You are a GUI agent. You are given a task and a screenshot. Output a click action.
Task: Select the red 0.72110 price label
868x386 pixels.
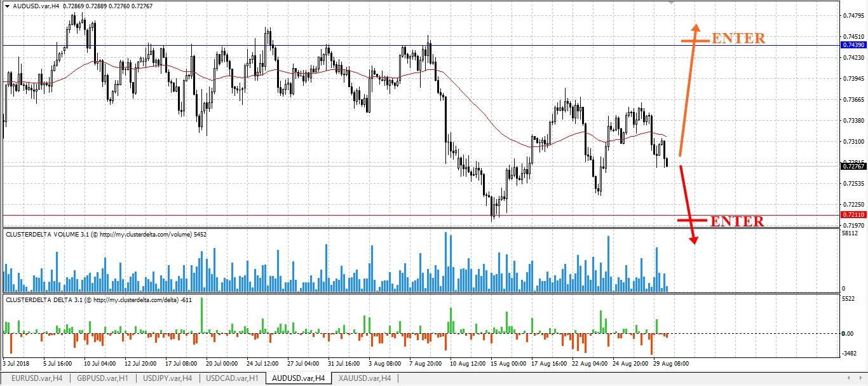pos(853,215)
